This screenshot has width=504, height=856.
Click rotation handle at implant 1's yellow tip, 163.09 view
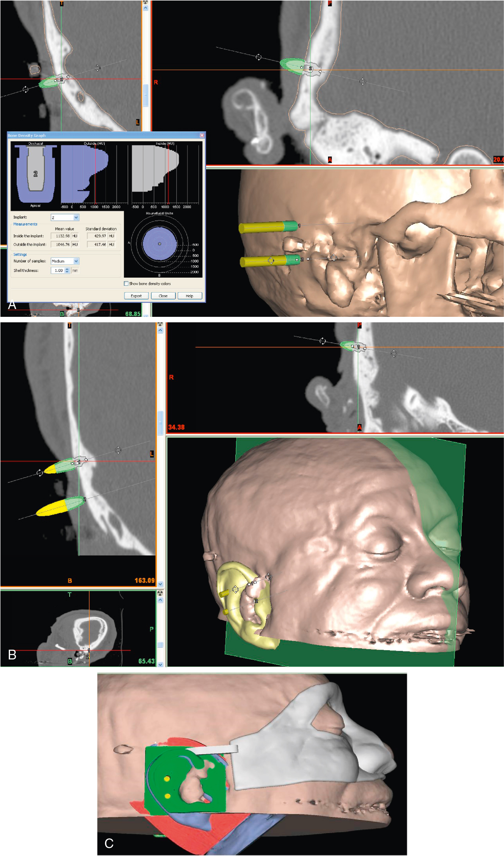(x=40, y=473)
